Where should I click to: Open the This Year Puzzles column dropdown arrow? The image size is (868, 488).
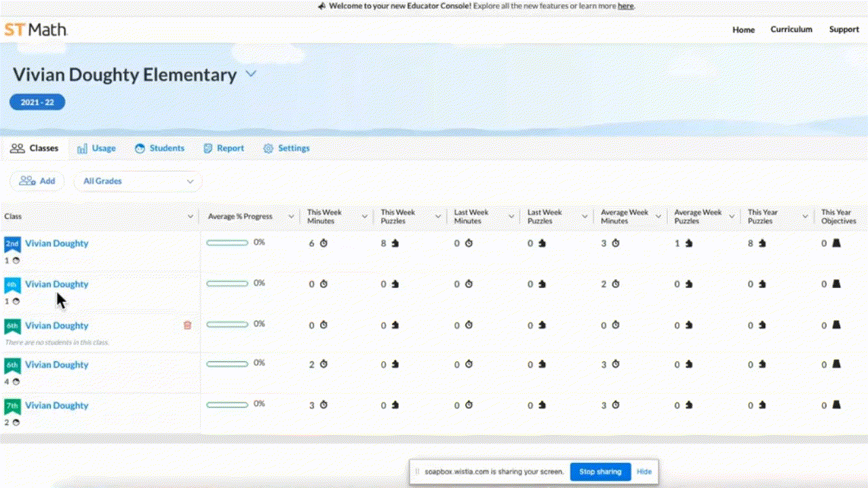[805, 217]
